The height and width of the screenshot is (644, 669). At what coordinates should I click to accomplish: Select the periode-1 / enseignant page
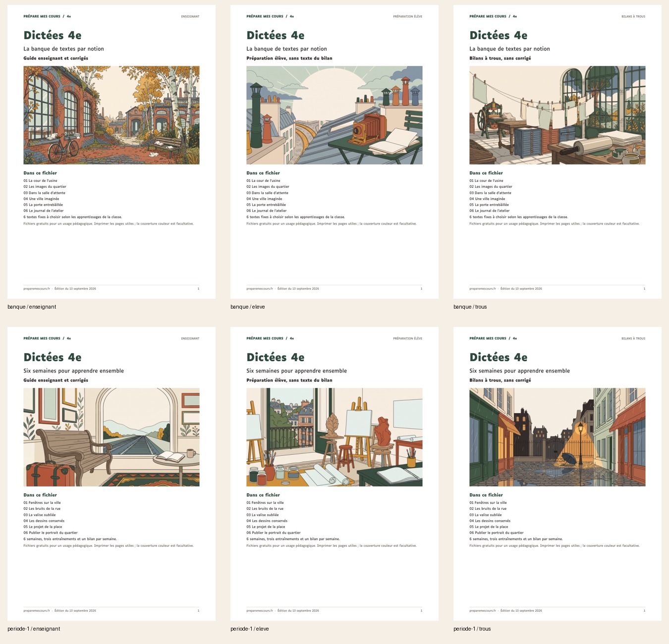click(111, 474)
